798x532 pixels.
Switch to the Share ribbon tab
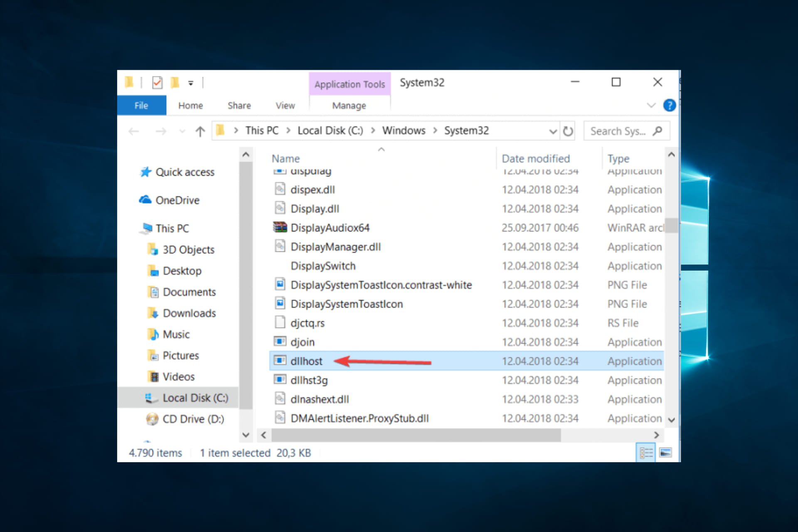pos(239,106)
